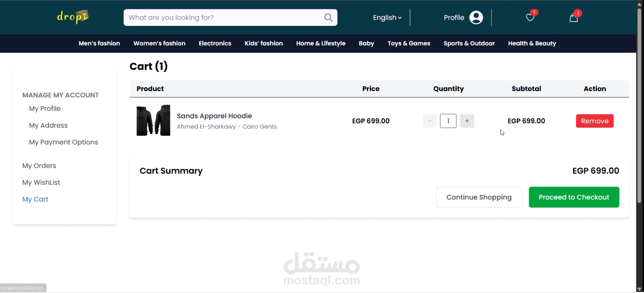Select My Cart in sidebar
This screenshot has height=293, width=644.
[35, 199]
